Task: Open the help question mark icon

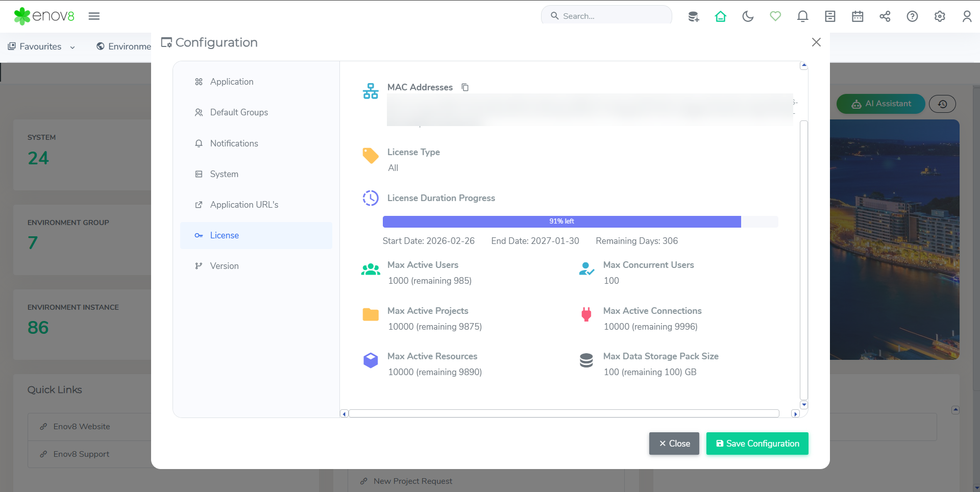Action: (912, 16)
